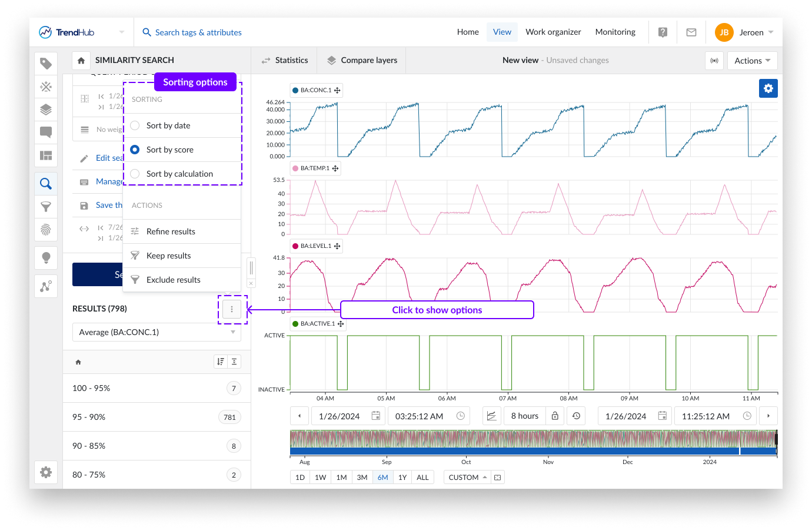Open the help question mark icon
This screenshot has width=812, height=530.
click(663, 32)
